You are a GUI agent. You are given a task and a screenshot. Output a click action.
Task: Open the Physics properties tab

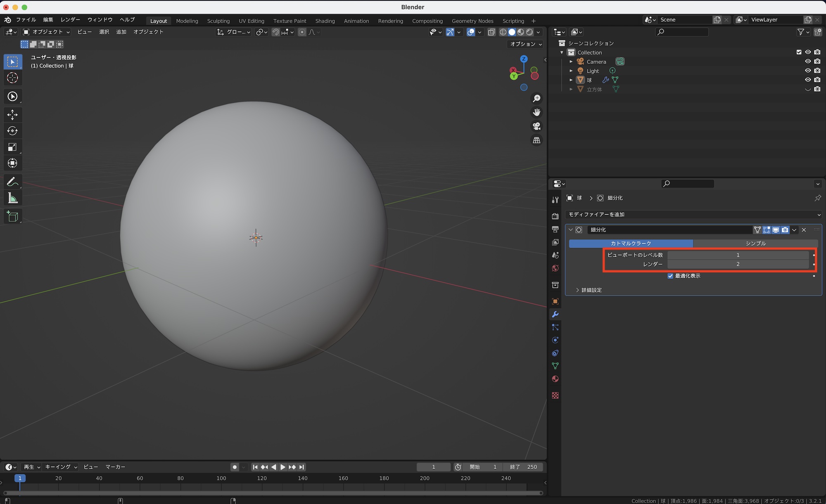pyautogui.click(x=555, y=340)
